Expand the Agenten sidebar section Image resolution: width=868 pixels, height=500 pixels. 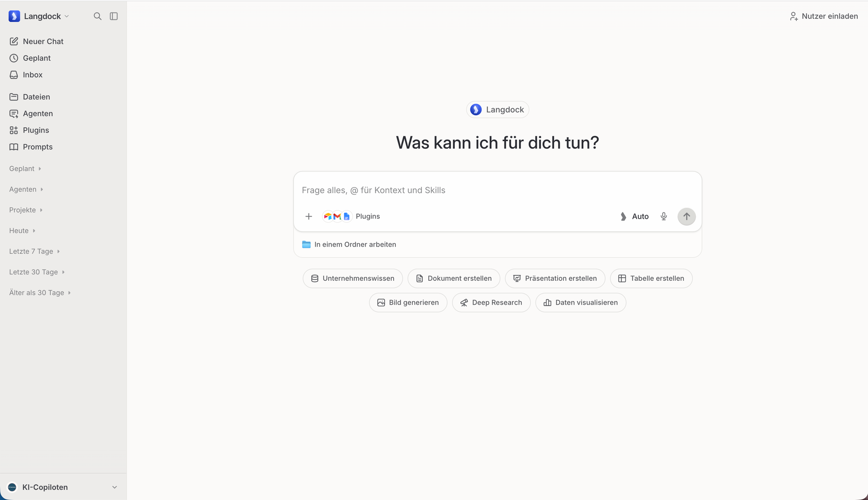(26, 189)
